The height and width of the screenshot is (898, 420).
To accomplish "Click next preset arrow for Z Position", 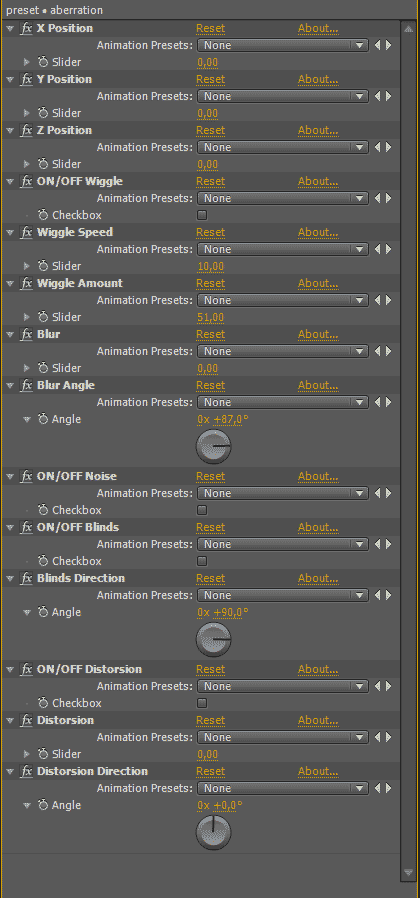I will [x=389, y=147].
